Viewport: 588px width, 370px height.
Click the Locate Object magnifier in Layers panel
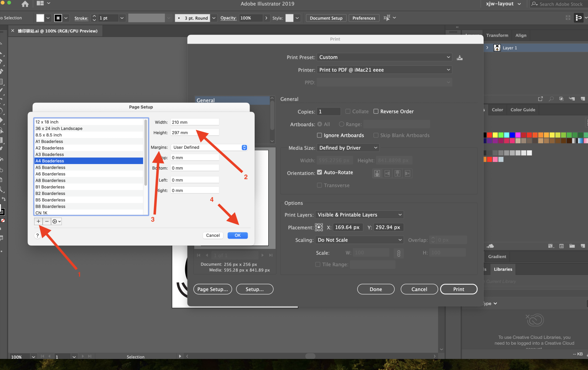tap(551, 99)
